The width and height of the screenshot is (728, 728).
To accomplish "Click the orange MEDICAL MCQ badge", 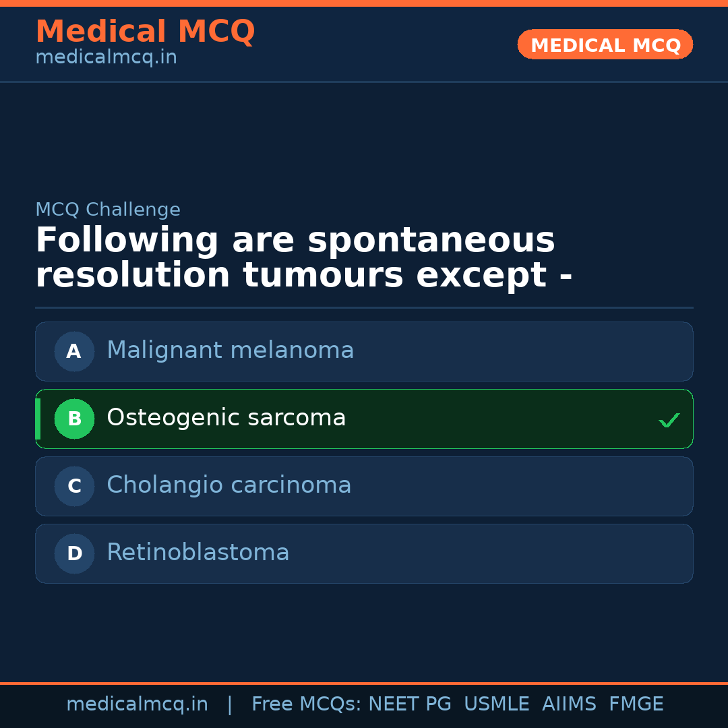I will [605, 44].
